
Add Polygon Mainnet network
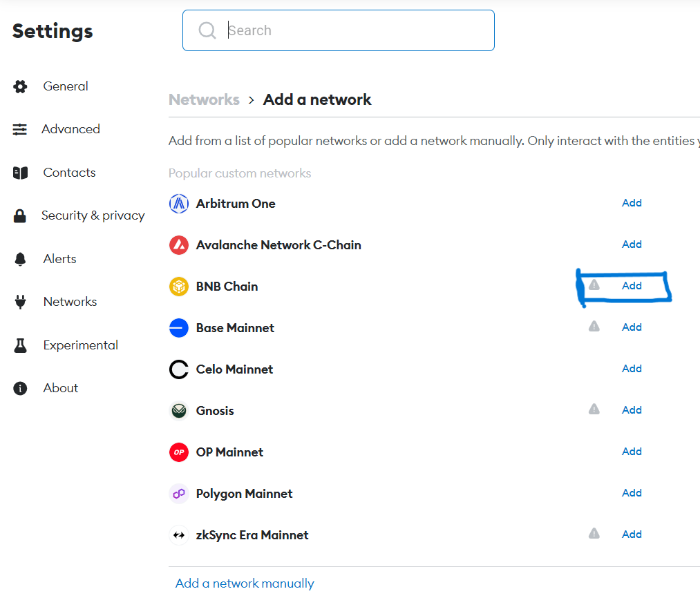tap(632, 493)
